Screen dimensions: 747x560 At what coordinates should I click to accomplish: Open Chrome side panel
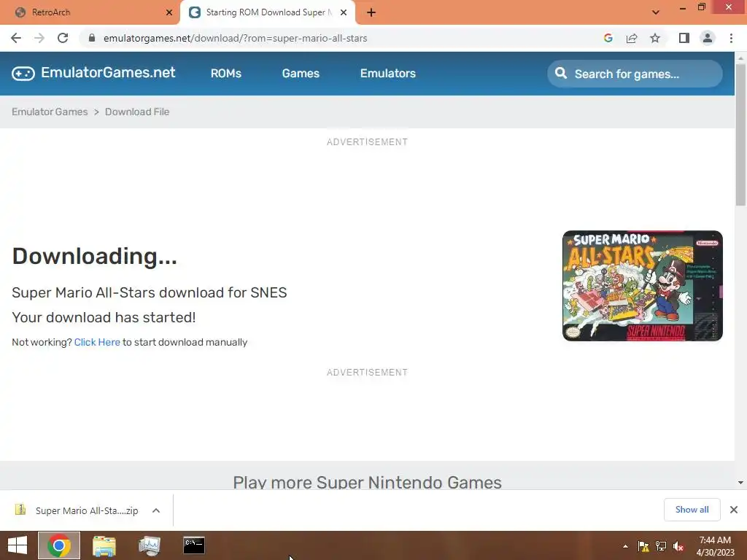tap(684, 38)
